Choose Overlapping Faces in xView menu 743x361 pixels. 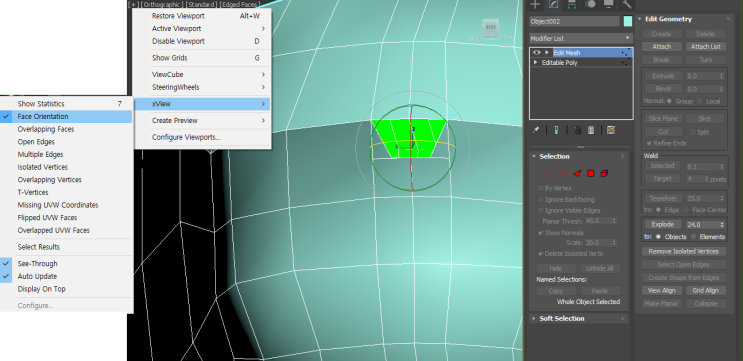(x=66, y=129)
